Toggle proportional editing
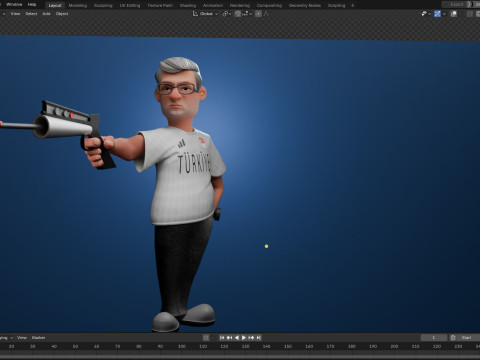The width and height of the screenshot is (480, 360). pyautogui.click(x=258, y=14)
